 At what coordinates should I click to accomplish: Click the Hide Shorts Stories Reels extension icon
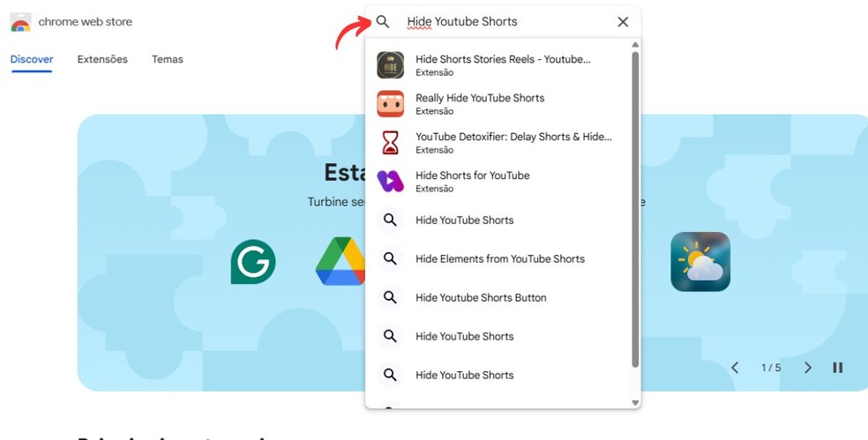(390, 65)
